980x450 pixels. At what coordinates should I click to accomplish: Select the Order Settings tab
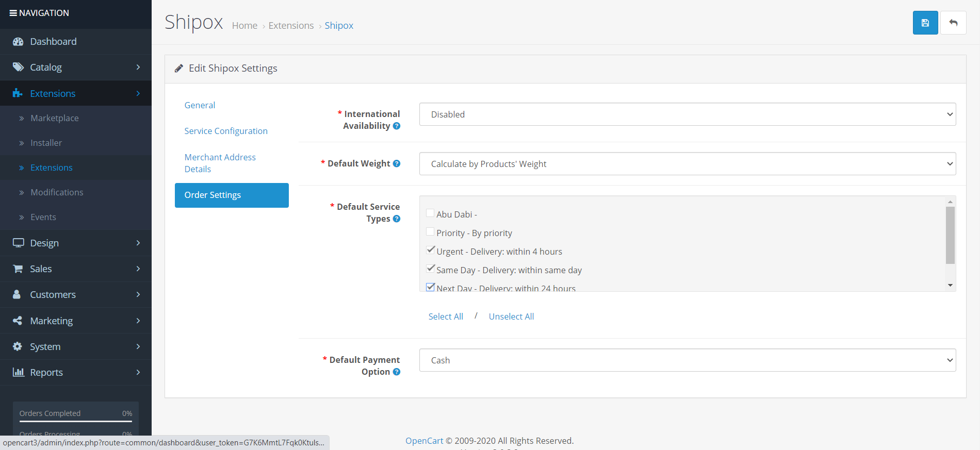pyautogui.click(x=232, y=195)
